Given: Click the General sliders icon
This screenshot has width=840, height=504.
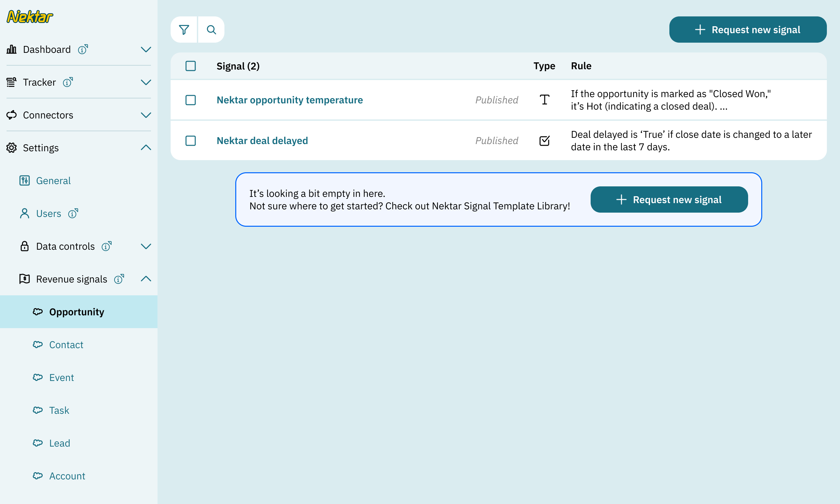Looking at the screenshot, I should pos(25,180).
